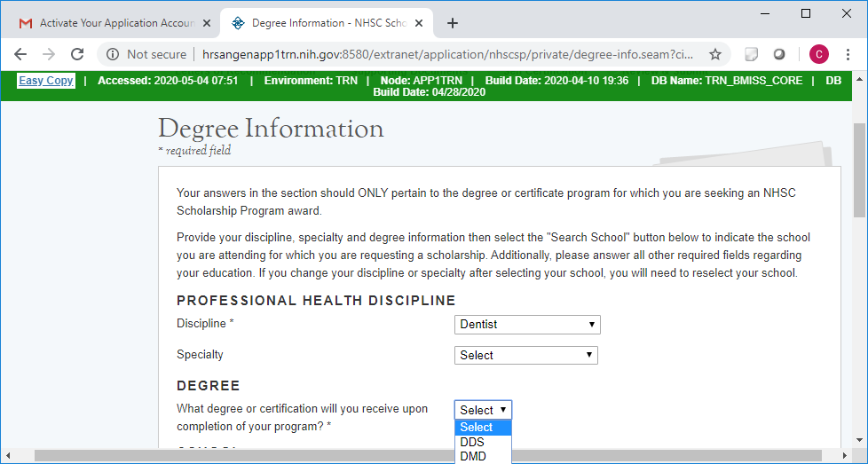Click the Degree Information heading

tap(271, 129)
